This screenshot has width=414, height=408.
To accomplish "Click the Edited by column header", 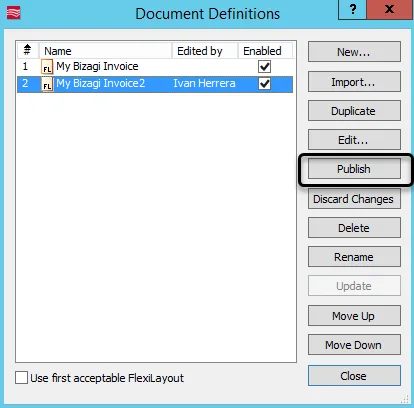I will pyautogui.click(x=205, y=51).
